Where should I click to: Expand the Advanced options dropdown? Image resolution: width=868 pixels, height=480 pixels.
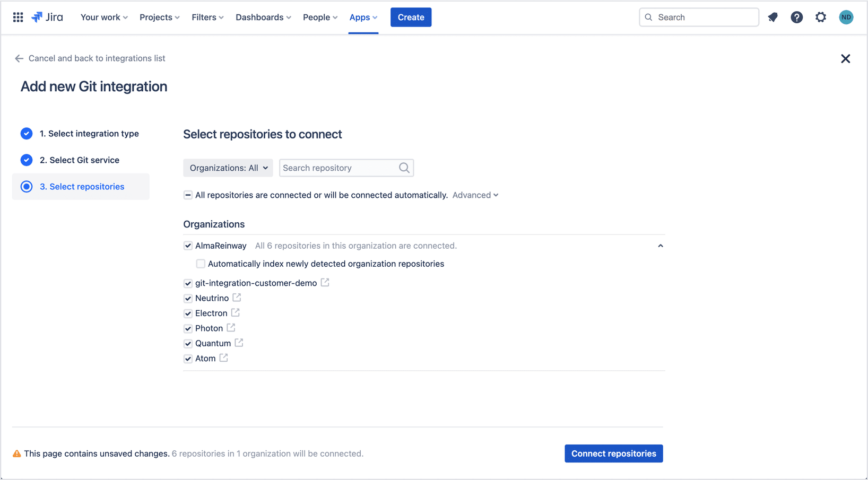[x=475, y=195]
